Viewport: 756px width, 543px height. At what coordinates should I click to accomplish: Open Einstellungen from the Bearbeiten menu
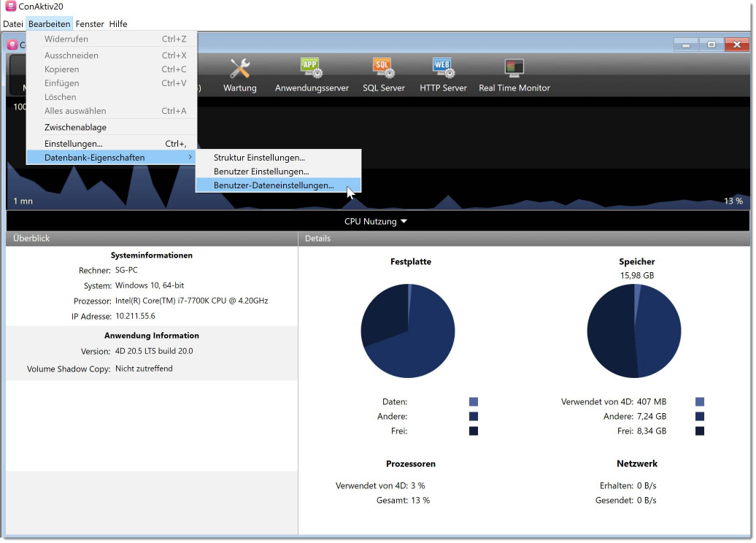(73, 144)
